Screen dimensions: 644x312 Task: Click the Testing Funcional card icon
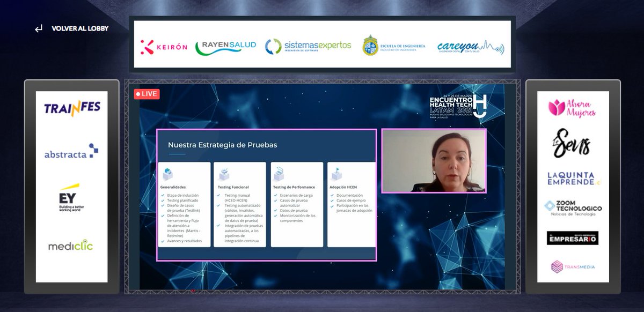223,173
